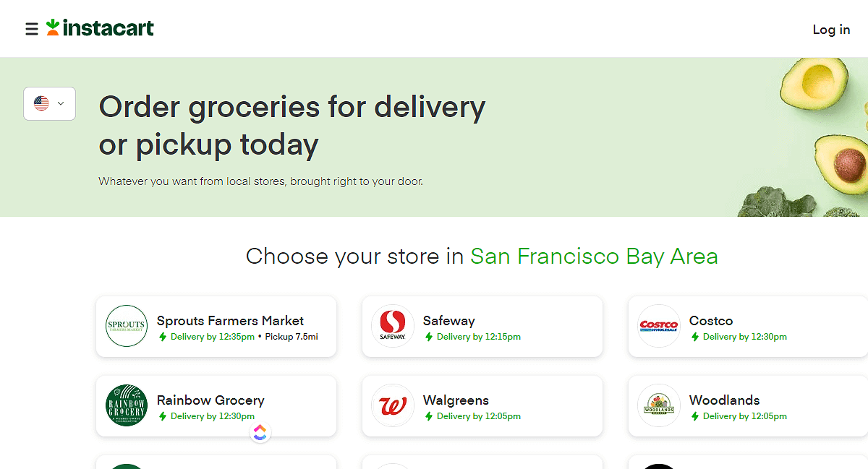The width and height of the screenshot is (868, 469).
Task: Open the hamburger navigation menu
Action: [31, 29]
